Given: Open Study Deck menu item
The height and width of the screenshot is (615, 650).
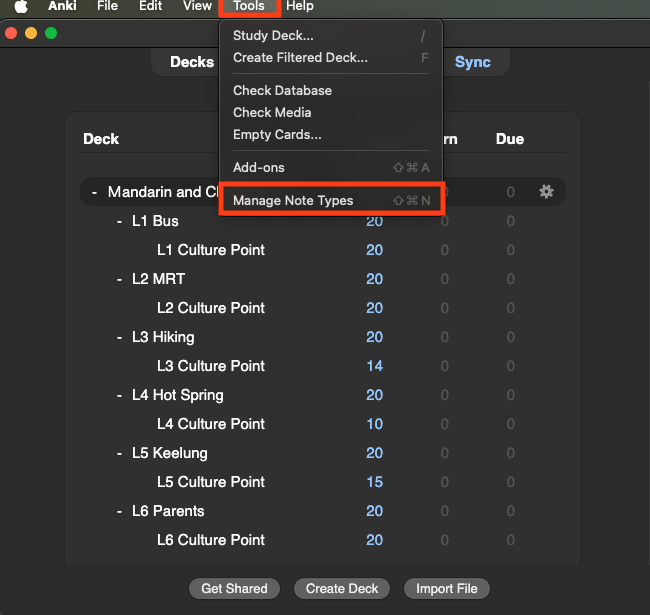Looking at the screenshot, I should [273, 36].
